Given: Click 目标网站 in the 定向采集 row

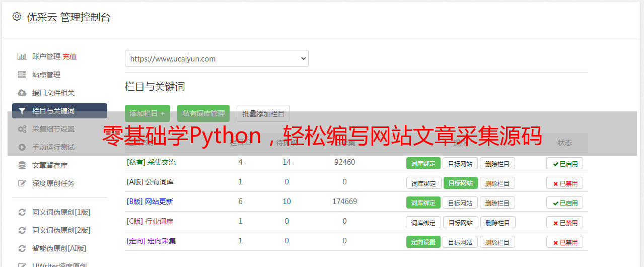Looking at the screenshot, I should 460,242.
